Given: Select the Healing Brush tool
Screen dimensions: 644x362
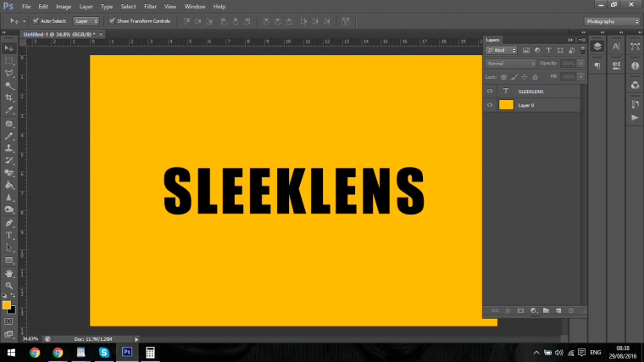Looking at the screenshot, I should pos(8,124).
